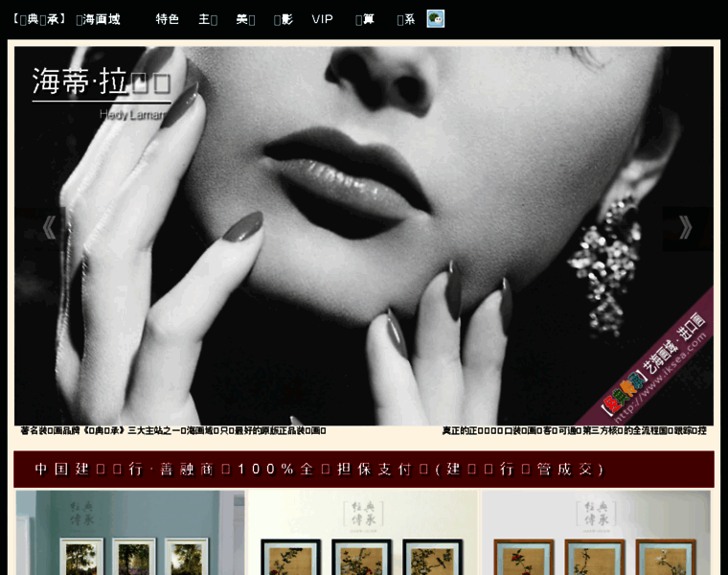This screenshot has height=575, width=728.
Task: Open the menu item starting with 美
Action: click(x=245, y=19)
